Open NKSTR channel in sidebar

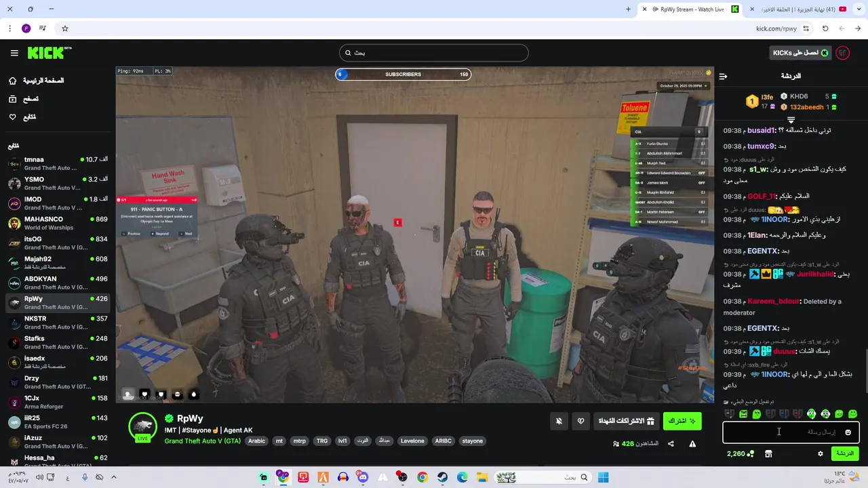(x=58, y=323)
